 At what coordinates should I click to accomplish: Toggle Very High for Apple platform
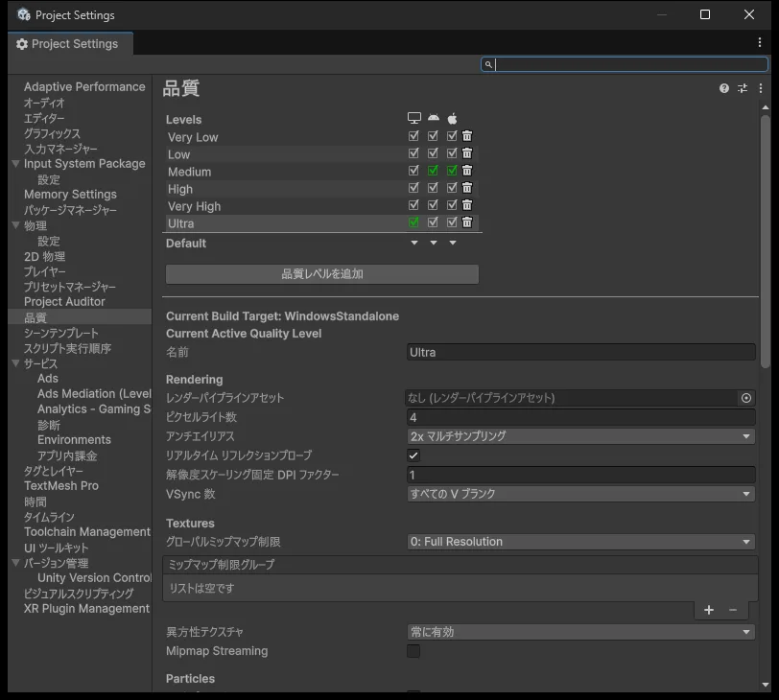coord(452,204)
